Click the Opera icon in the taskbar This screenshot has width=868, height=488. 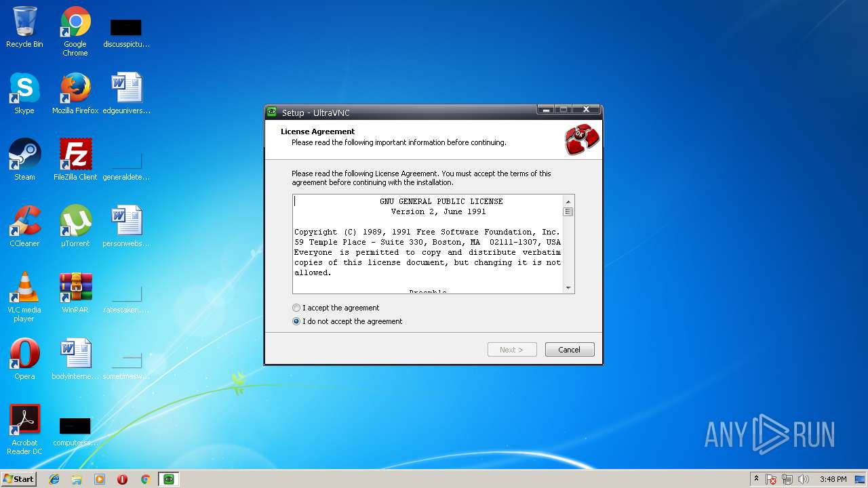(x=122, y=479)
